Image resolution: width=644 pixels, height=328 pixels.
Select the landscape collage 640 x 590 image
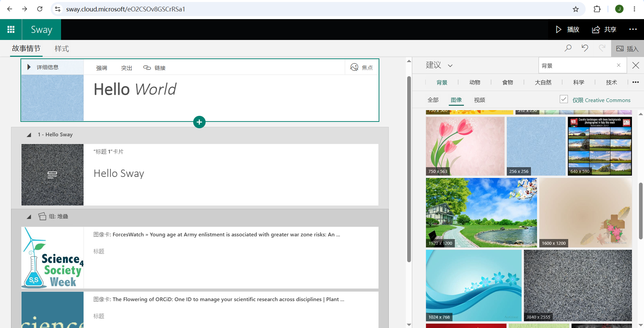pyautogui.click(x=600, y=146)
